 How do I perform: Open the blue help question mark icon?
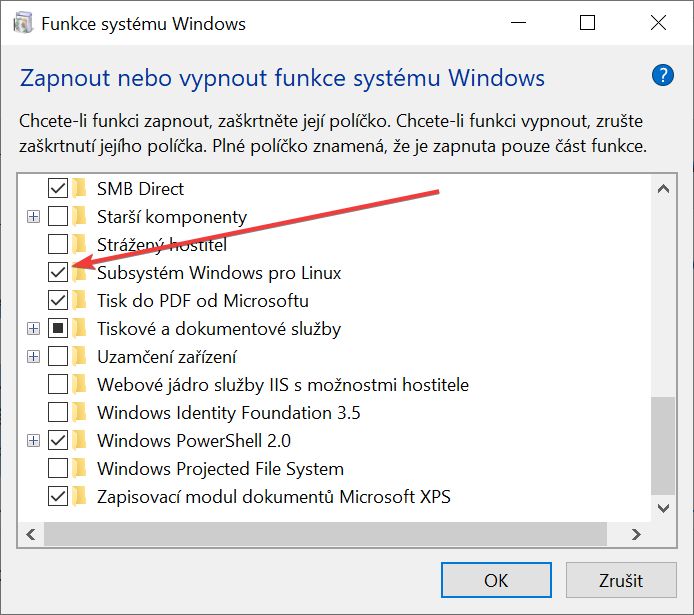click(x=662, y=76)
